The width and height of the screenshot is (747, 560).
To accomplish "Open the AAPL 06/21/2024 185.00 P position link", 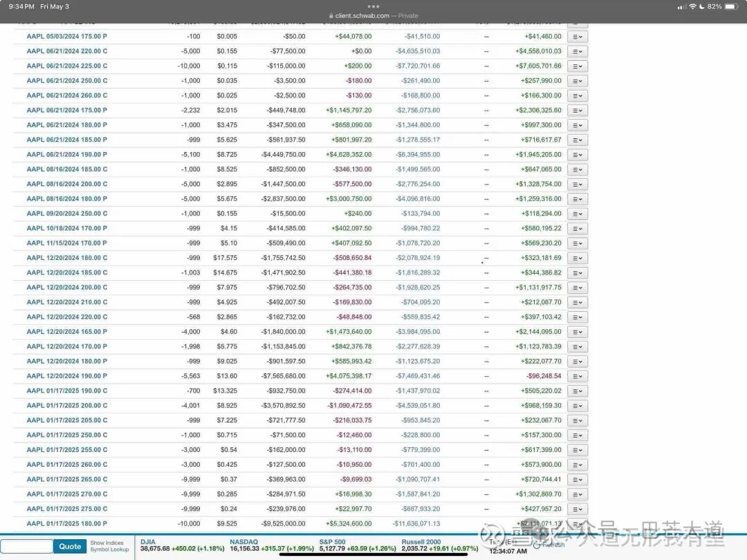I will [66, 140].
